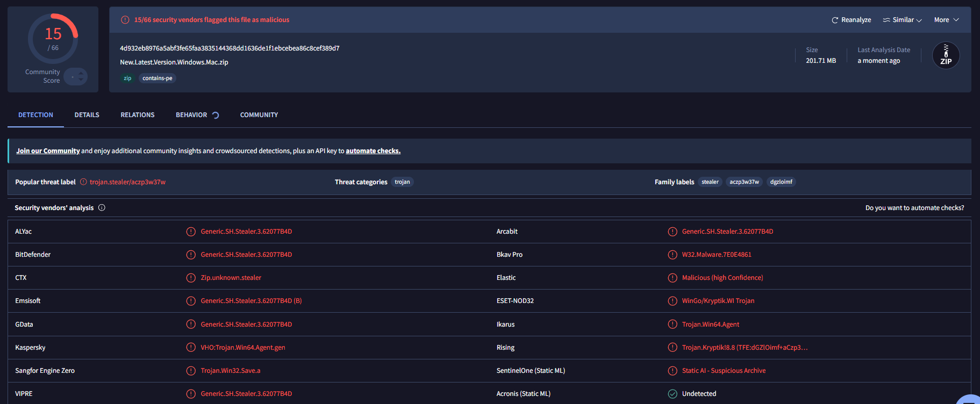980x404 pixels.
Task: Expand the More options dropdown
Action: [947, 20]
